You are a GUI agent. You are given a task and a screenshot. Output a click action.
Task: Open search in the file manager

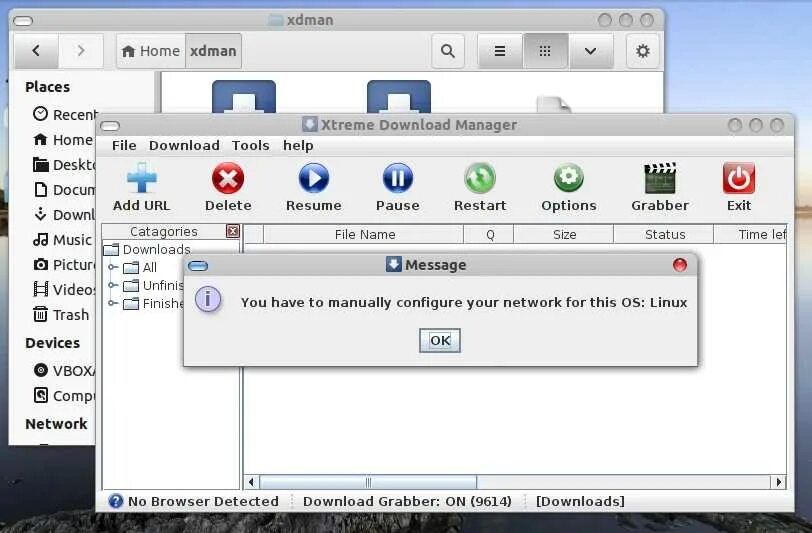(x=448, y=51)
